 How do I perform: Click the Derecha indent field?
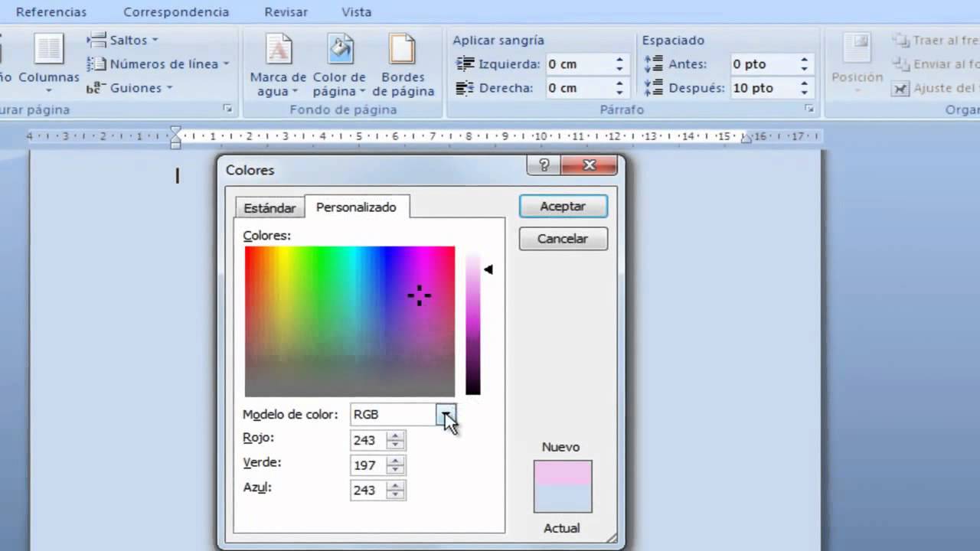[x=577, y=88]
